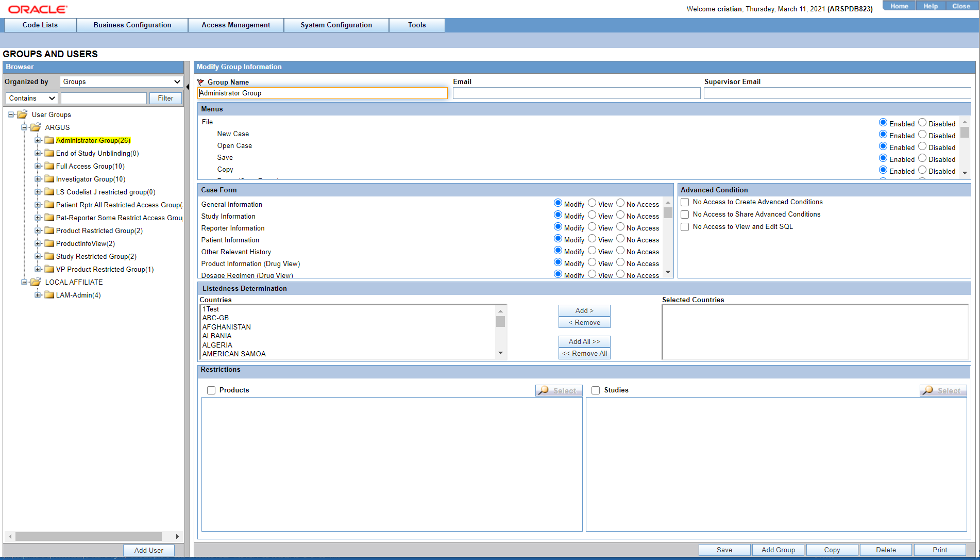Enable the Products restriction checkbox
The width and height of the screenshot is (980, 560).
pyautogui.click(x=211, y=390)
